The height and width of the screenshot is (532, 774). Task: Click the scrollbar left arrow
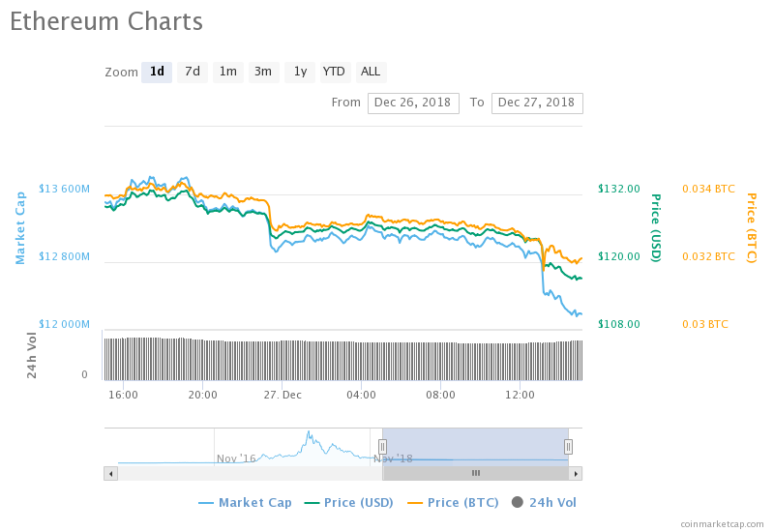[110, 473]
